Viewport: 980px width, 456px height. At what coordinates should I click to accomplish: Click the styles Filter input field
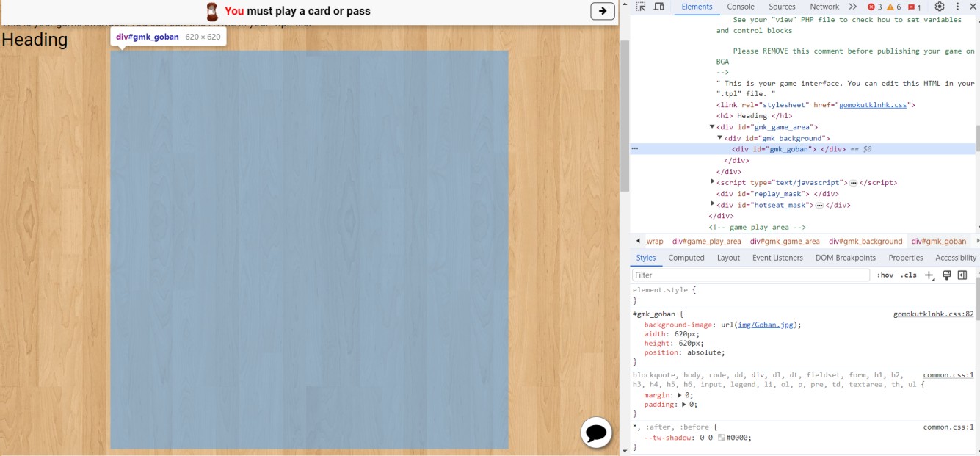751,275
